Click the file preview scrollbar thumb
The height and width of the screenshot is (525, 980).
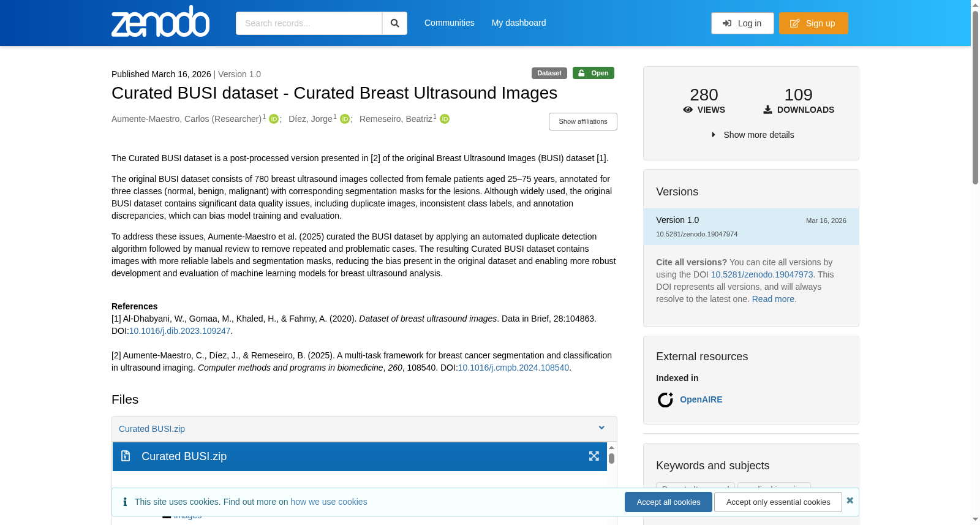tap(611, 458)
